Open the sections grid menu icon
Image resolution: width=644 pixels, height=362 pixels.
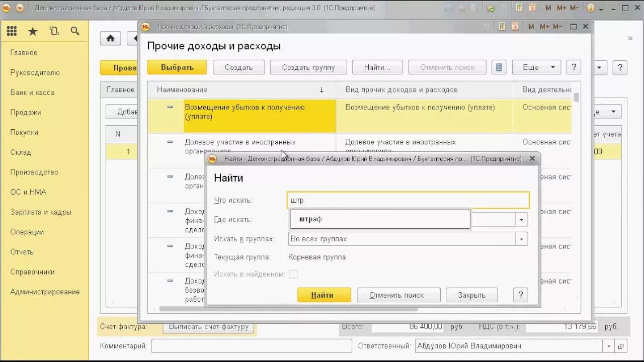(x=12, y=32)
